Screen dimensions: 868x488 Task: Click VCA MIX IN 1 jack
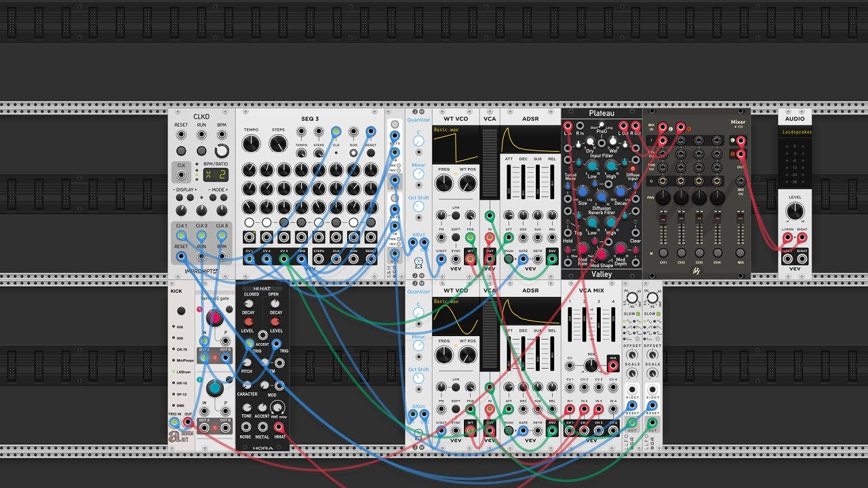[570, 409]
